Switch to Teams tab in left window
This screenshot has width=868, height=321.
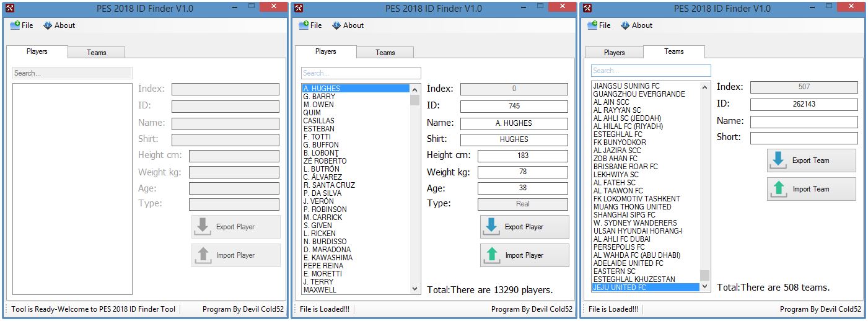point(96,53)
